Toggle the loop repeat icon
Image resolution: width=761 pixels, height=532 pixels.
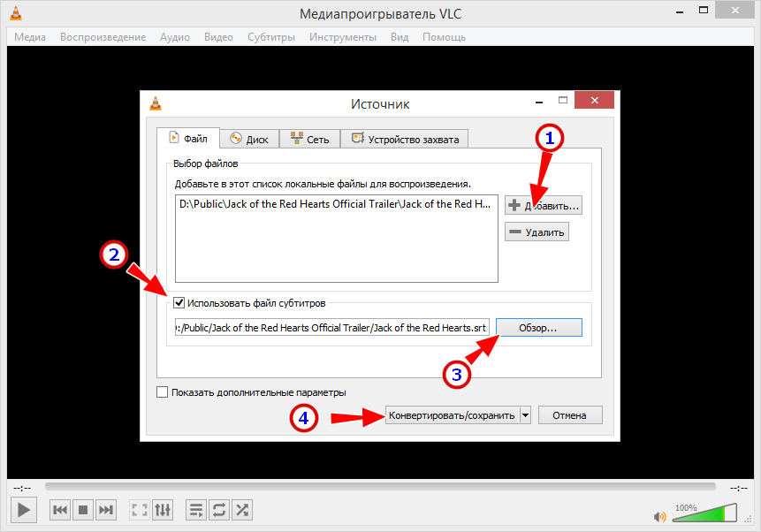219,510
